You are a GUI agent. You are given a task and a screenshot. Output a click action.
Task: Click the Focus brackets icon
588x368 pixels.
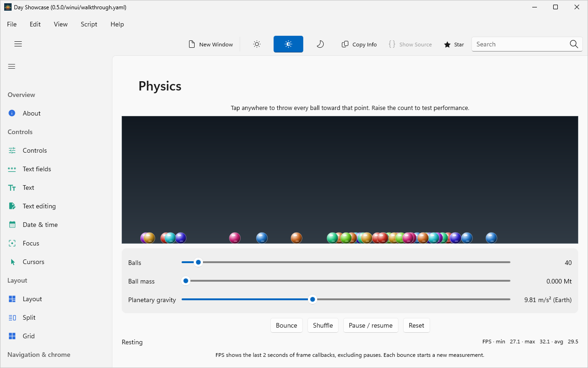[x=12, y=243]
